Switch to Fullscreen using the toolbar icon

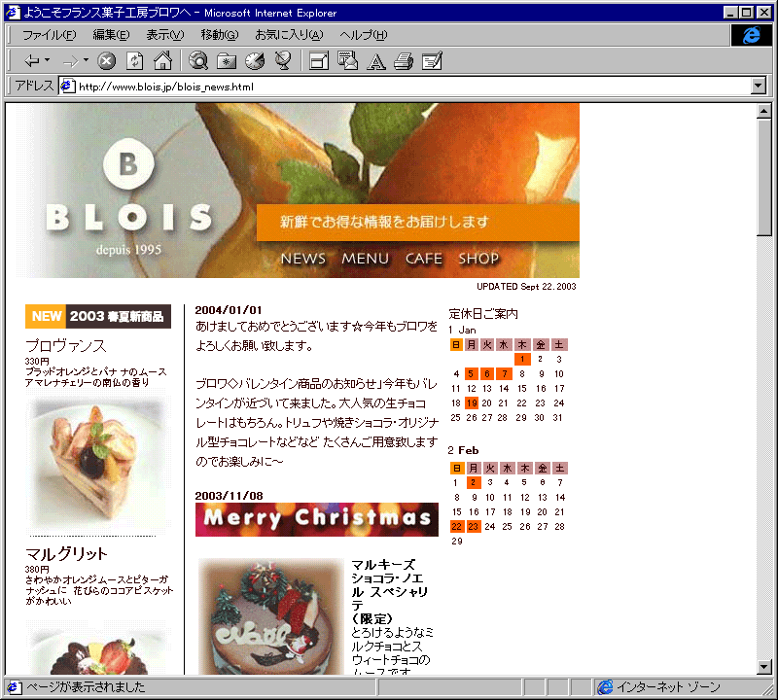pyautogui.click(x=319, y=61)
